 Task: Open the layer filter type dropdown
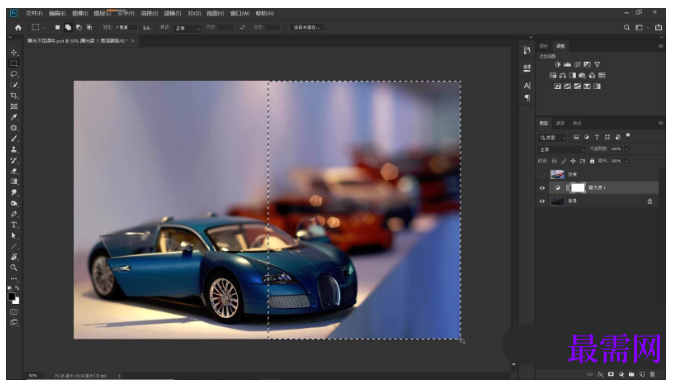552,138
